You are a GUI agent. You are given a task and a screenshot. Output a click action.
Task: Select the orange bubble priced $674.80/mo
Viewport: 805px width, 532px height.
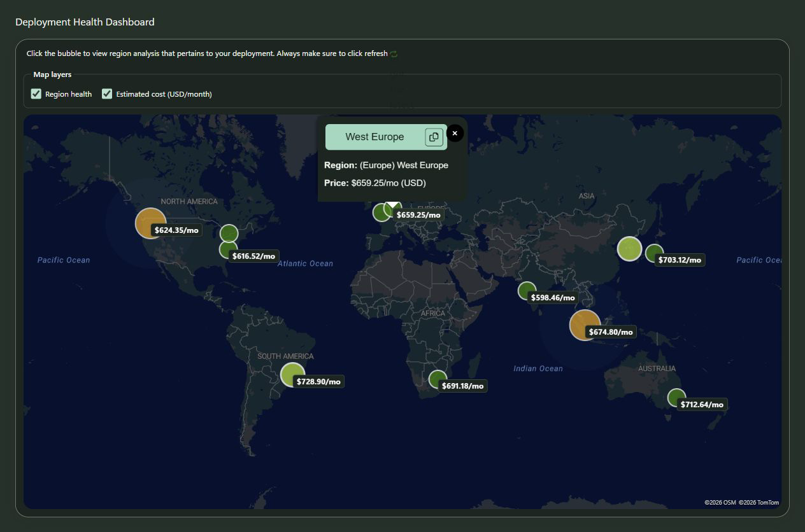[x=585, y=325]
